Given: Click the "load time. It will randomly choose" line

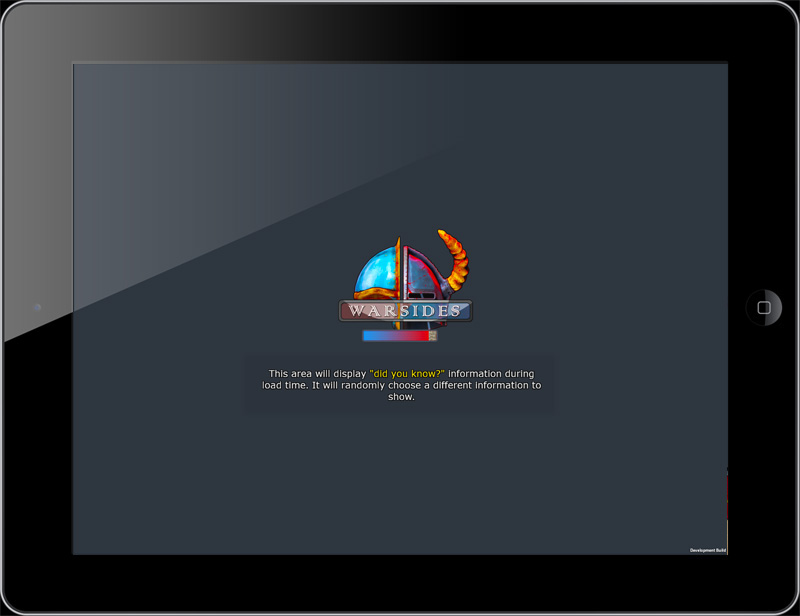Looking at the screenshot, I should click(x=402, y=385).
